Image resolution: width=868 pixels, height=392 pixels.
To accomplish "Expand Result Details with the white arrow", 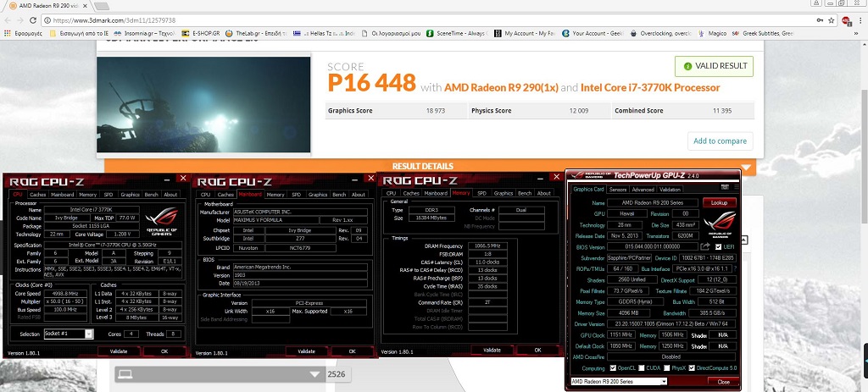I will coord(746,167).
